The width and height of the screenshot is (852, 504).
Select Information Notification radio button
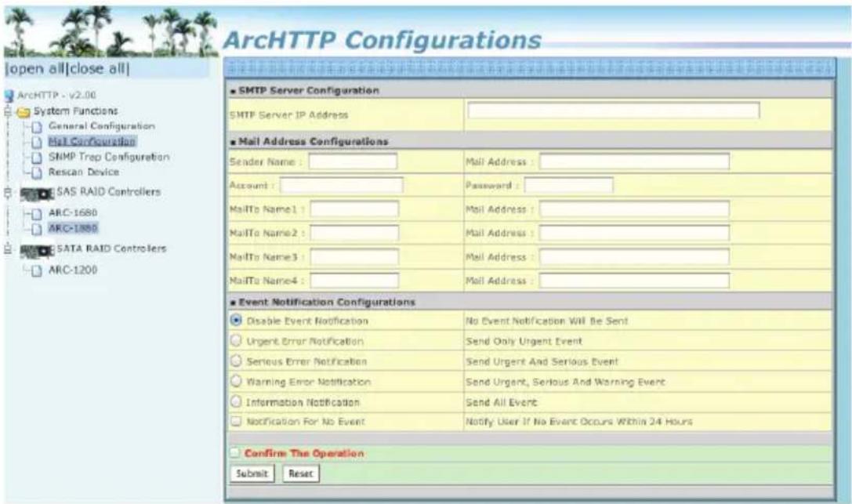click(236, 401)
